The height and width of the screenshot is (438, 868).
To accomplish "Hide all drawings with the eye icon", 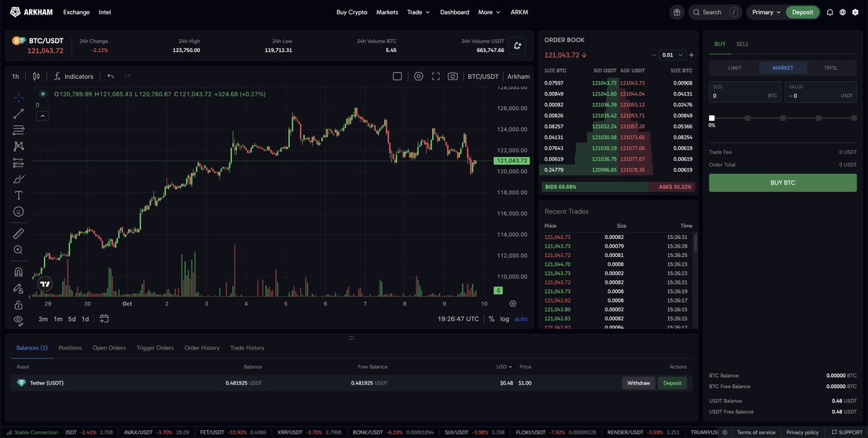I will click(19, 319).
